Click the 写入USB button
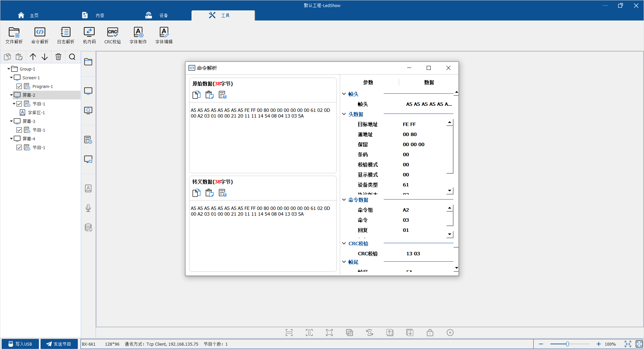Image resolution: width=644 pixels, height=350 pixels. click(x=20, y=344)
